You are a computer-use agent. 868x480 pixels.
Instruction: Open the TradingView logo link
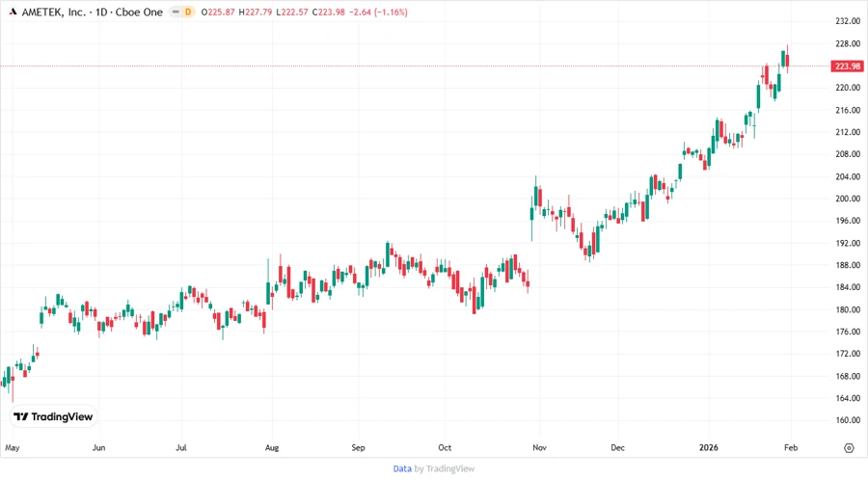point(53,416)
